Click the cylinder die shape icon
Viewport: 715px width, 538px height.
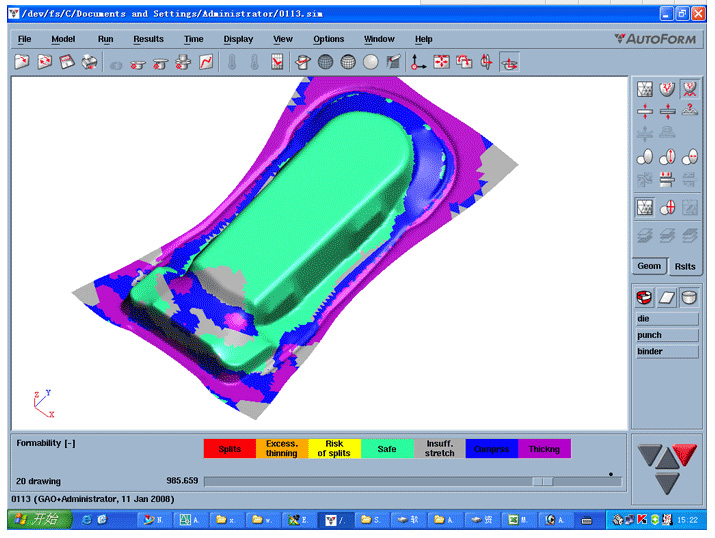(689, 297)
